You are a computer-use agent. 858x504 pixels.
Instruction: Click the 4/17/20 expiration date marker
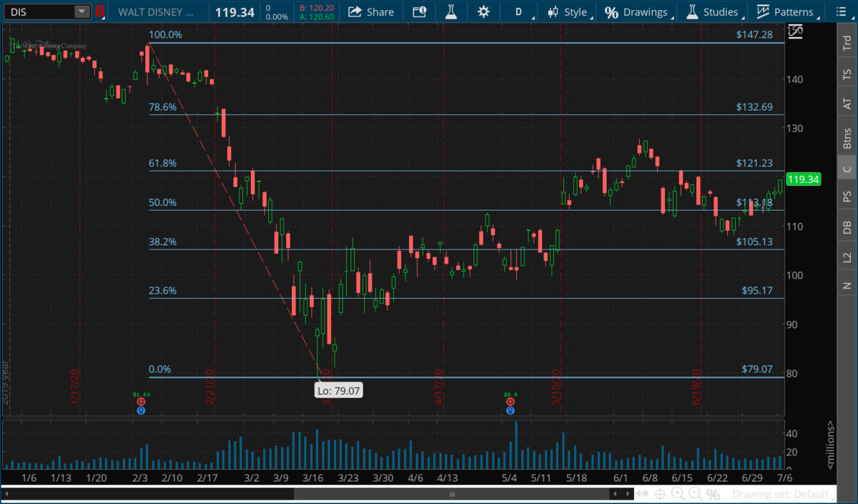[x=440, y=387]
